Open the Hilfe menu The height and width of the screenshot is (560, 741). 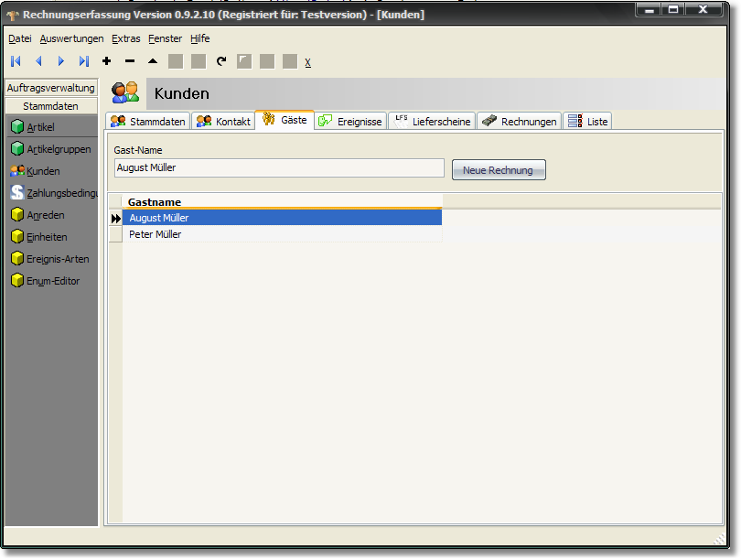pyautogui.click(x=200, y=38)
